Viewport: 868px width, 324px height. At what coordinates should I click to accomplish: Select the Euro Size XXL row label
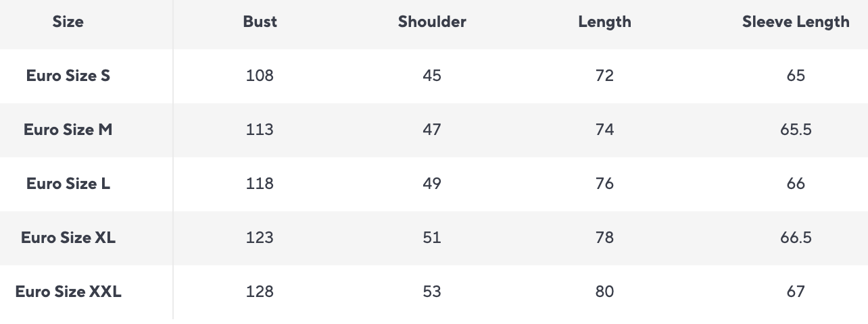pos(68,292)
